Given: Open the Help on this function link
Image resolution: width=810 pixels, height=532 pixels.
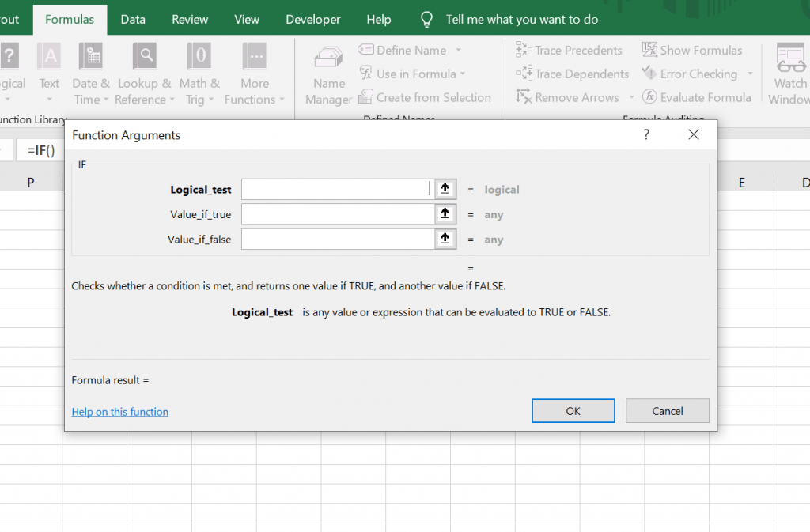Looking at the screenshot, I should click(x=120, y=412).
